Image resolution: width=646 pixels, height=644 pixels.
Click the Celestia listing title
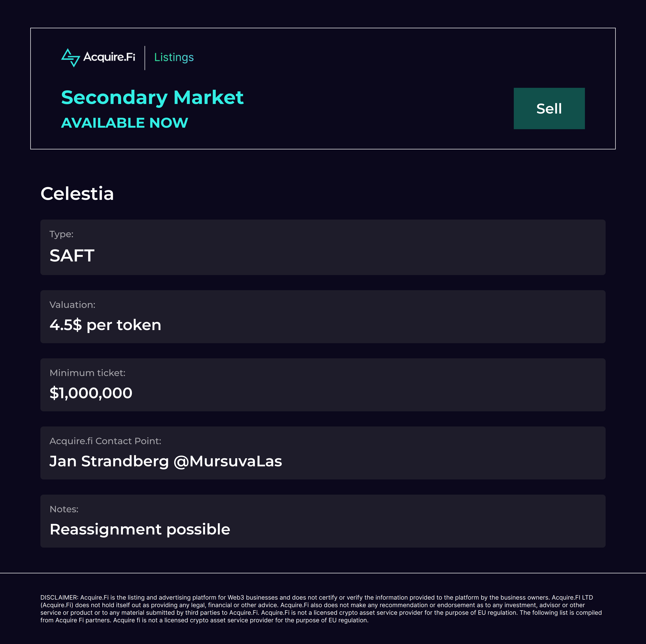(77, 194)
